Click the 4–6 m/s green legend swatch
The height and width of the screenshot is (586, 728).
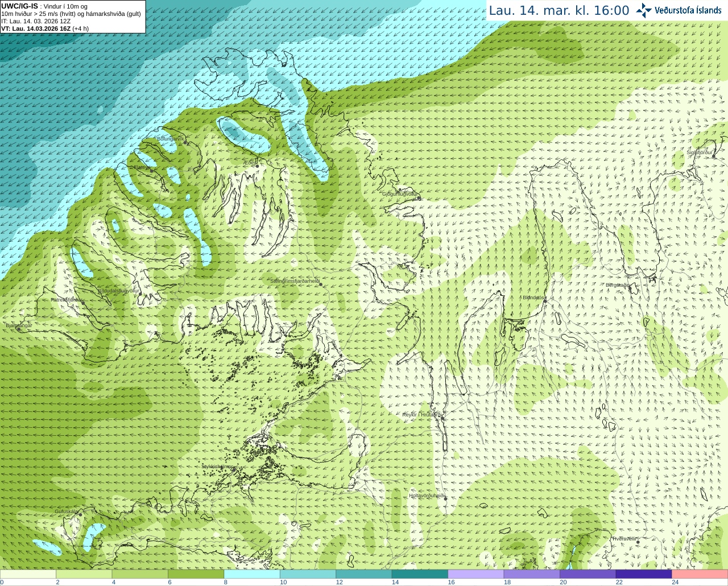coord(140,574)
